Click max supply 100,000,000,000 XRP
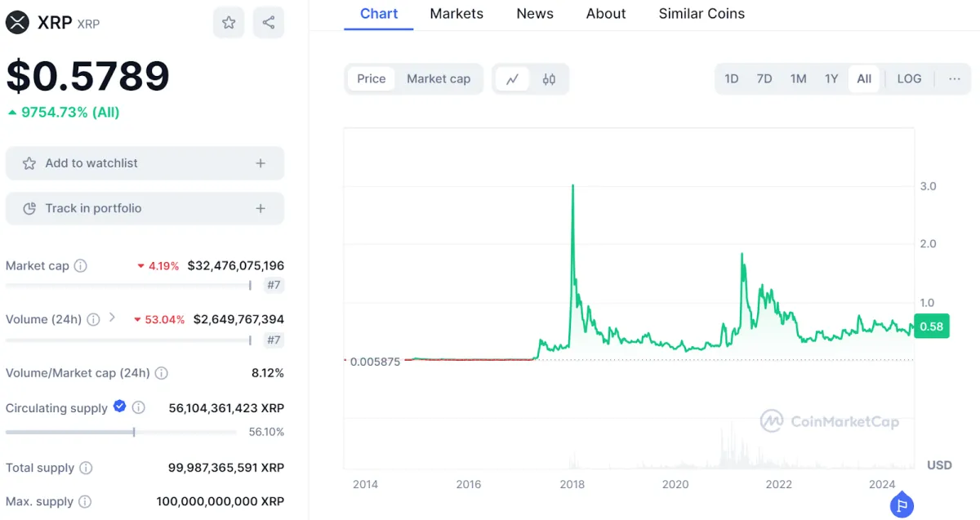Viewport: 980px width, 520px height. coord(220,502)
